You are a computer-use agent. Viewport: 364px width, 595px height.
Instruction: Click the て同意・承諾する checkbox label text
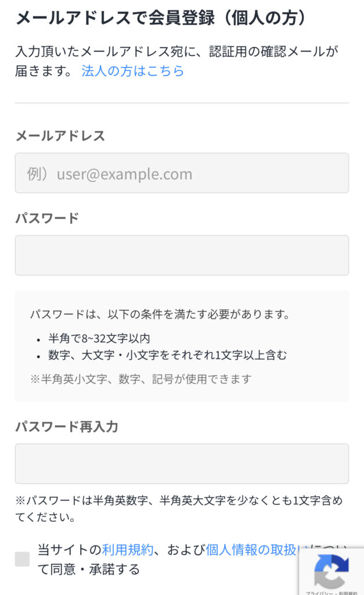pyautogui.click(x=89, y=569)
